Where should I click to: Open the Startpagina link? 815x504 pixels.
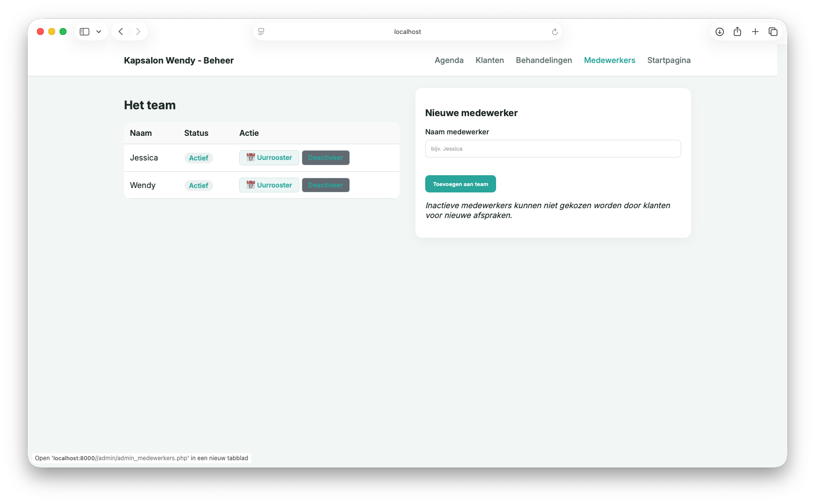coord(669,60)
